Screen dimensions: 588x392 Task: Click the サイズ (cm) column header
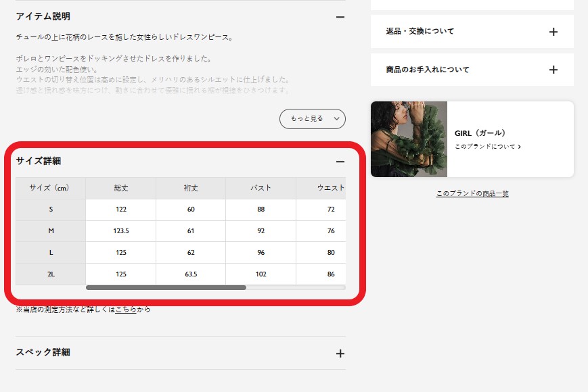tap(51, 188)
